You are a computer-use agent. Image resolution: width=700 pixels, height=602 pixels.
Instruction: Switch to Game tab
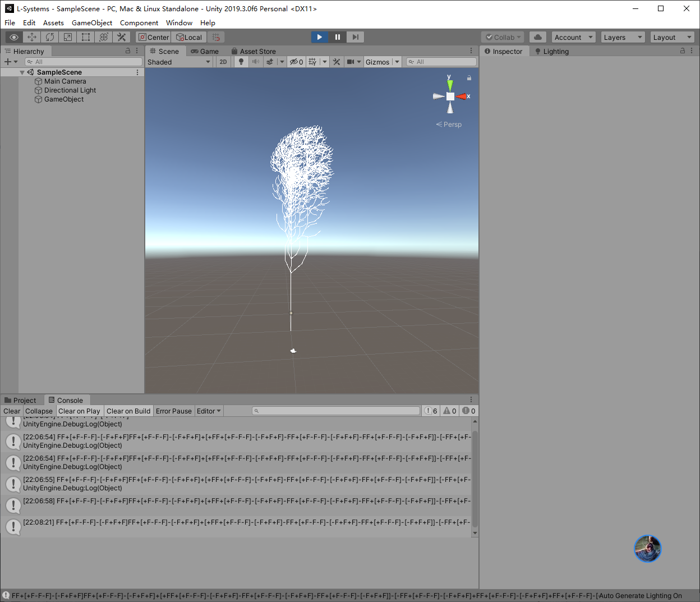click(205, 51)
